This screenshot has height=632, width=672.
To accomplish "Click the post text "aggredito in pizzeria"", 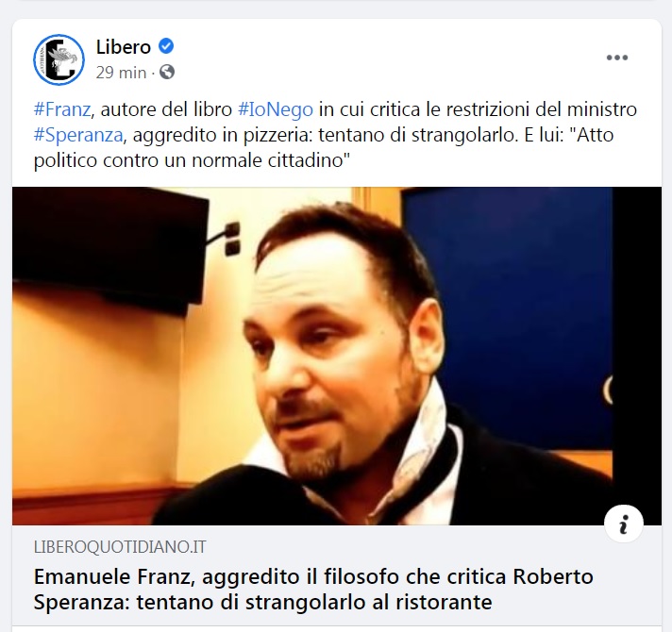I will (x=223, y=135).
